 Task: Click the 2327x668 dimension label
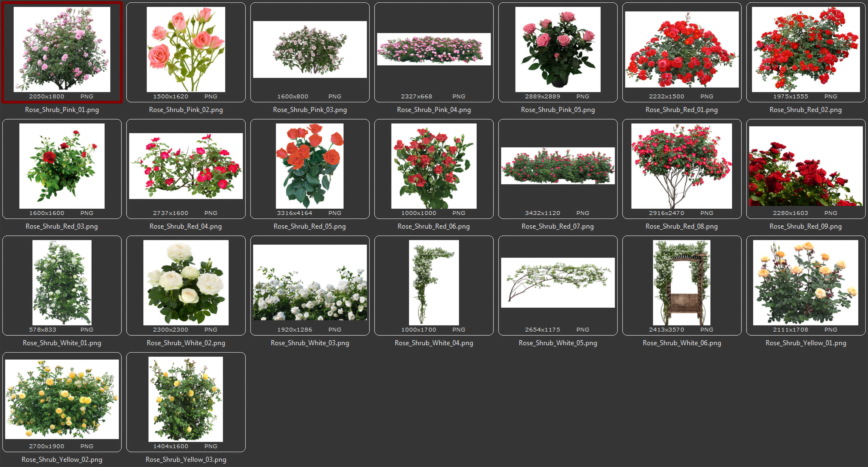pyautogui.click(x=416, y=96)
